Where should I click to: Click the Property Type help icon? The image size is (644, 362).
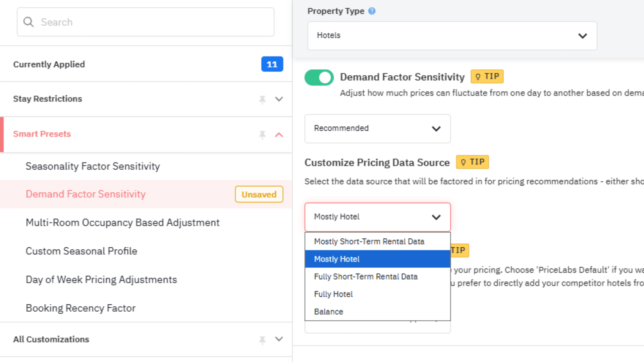[372, 11]
